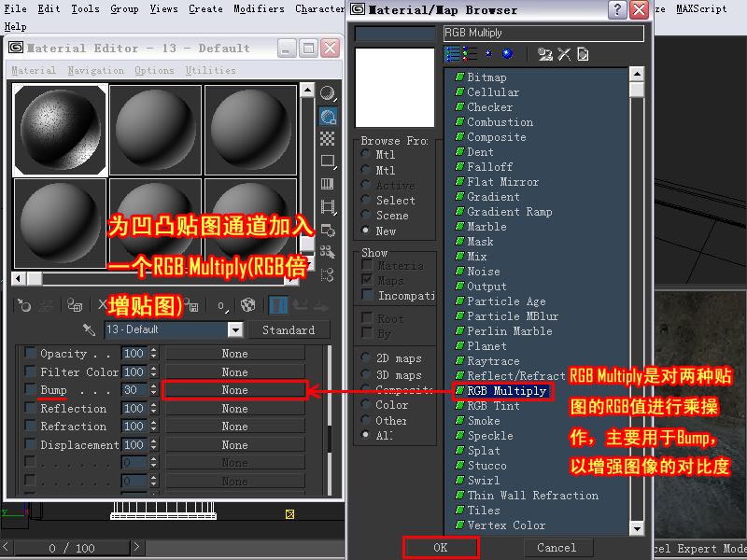Click Show Map in Viewport cube icon
This screenshot has height=560, width=747.
point(247,305)
